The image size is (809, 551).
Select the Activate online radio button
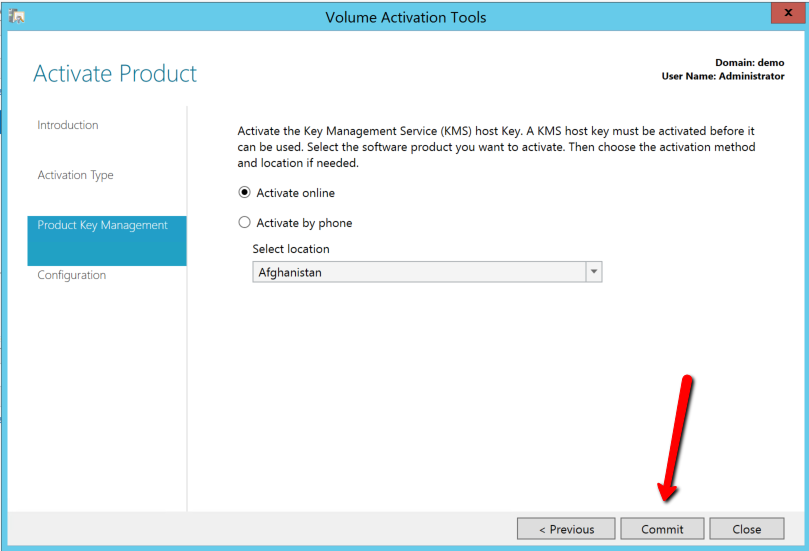pyautogui.click(x=245, y=193)
